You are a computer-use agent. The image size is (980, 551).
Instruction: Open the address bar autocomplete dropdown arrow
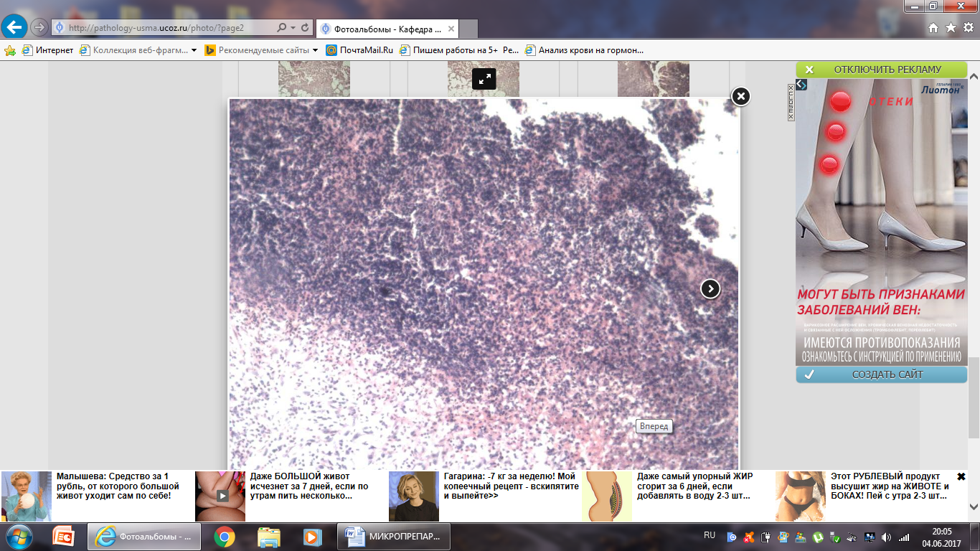click(x=293, y=28)
